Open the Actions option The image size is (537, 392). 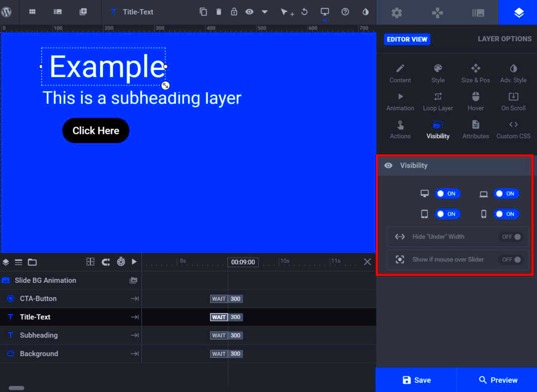[400, 130]
